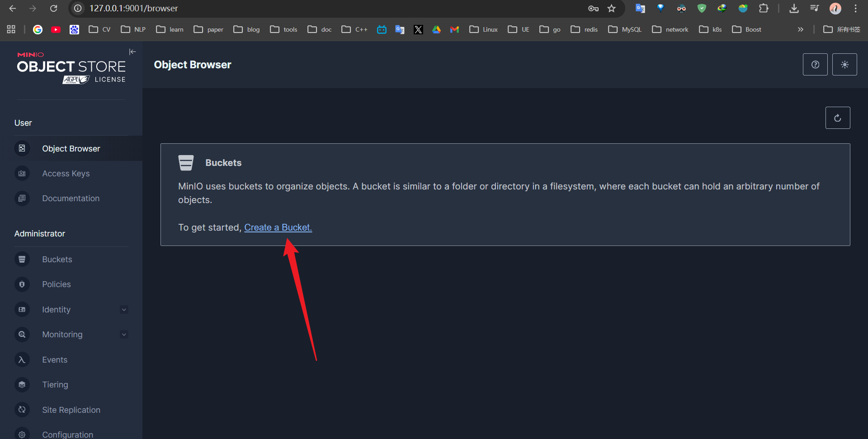Click the Access Keys sidebar icon
This screenshot has height=439, width=868.
pos(22,173)
